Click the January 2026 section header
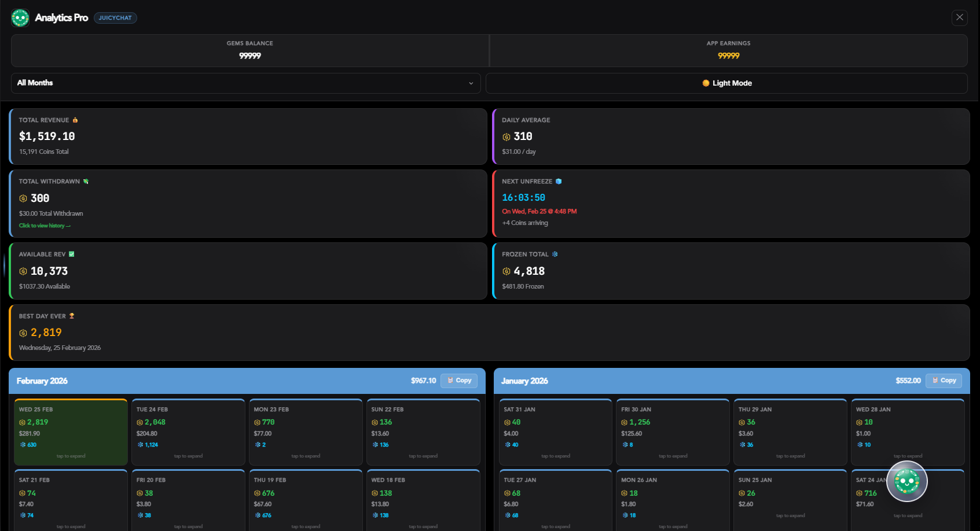The image size is (980, 531). click(524, 381)
